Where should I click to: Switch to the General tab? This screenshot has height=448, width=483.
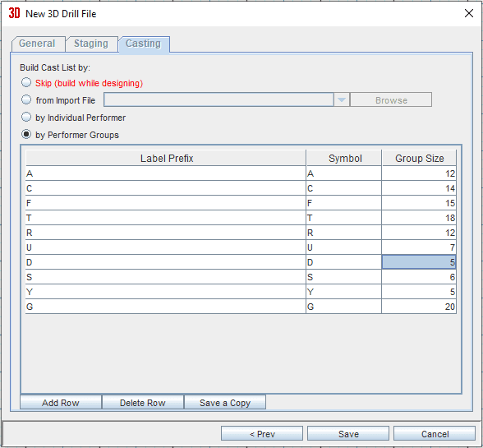38,44
